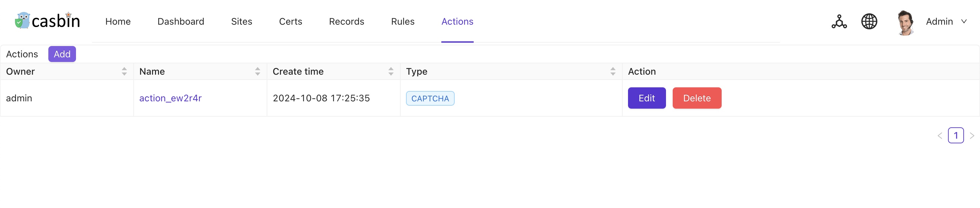
Task: Click the globe language icon
Action: pyautogui.click(x=869, y=21)
